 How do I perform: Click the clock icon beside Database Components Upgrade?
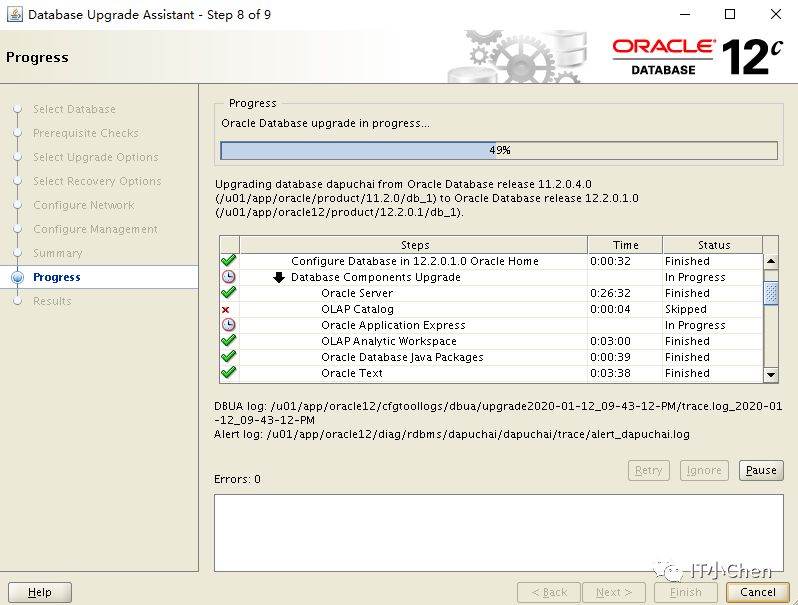click(x=229, y=277)
